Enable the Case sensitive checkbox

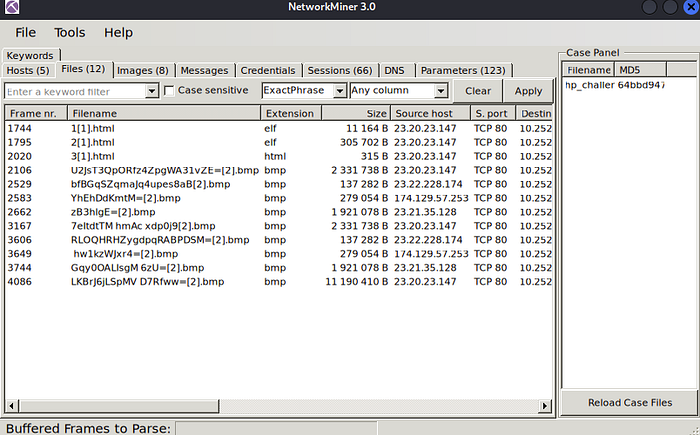click(169, 91)
